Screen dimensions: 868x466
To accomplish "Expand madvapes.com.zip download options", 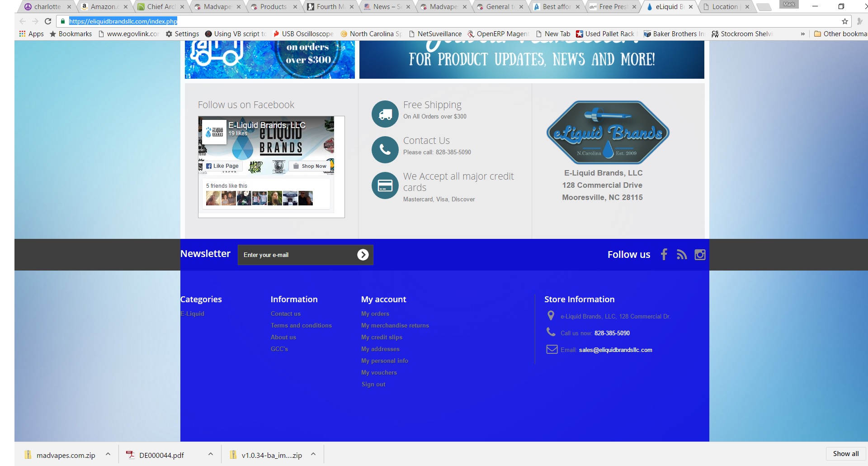I will [x=108, y=454].
